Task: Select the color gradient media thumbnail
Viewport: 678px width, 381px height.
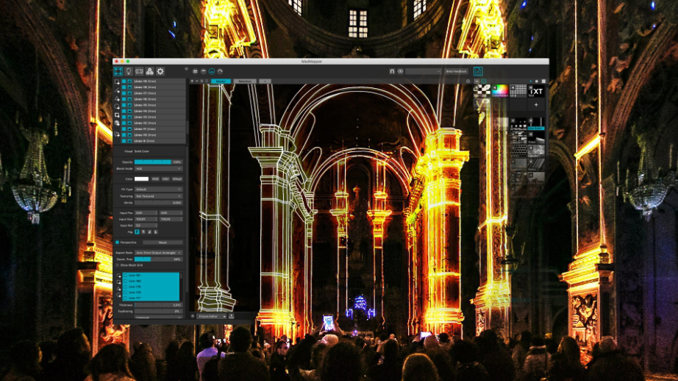Action: (x=500, y=91)
